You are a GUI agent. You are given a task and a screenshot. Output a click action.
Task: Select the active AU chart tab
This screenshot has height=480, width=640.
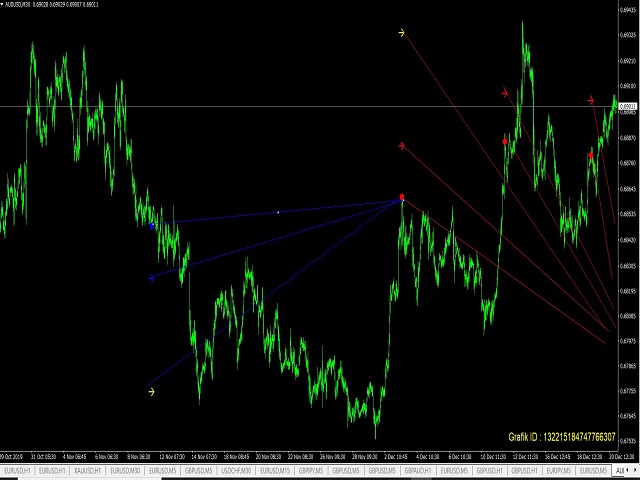pos(620,471)
